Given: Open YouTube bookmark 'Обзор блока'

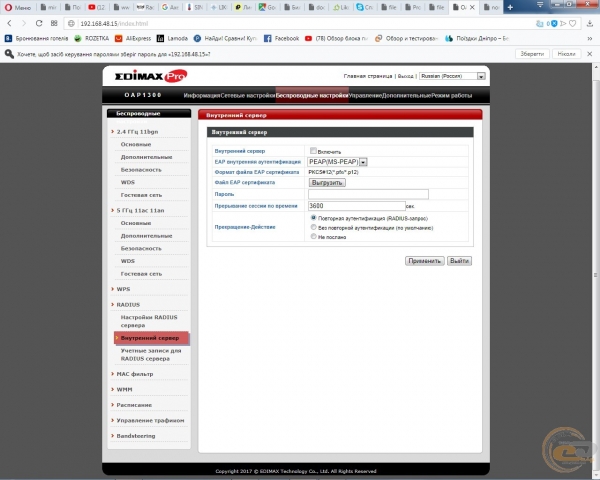Looking at the screenshot, I should click(336, 38).
